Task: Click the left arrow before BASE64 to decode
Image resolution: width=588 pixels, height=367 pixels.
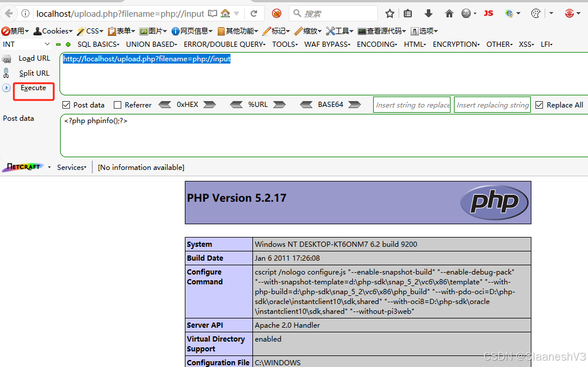Action: [x=306, y=105]
